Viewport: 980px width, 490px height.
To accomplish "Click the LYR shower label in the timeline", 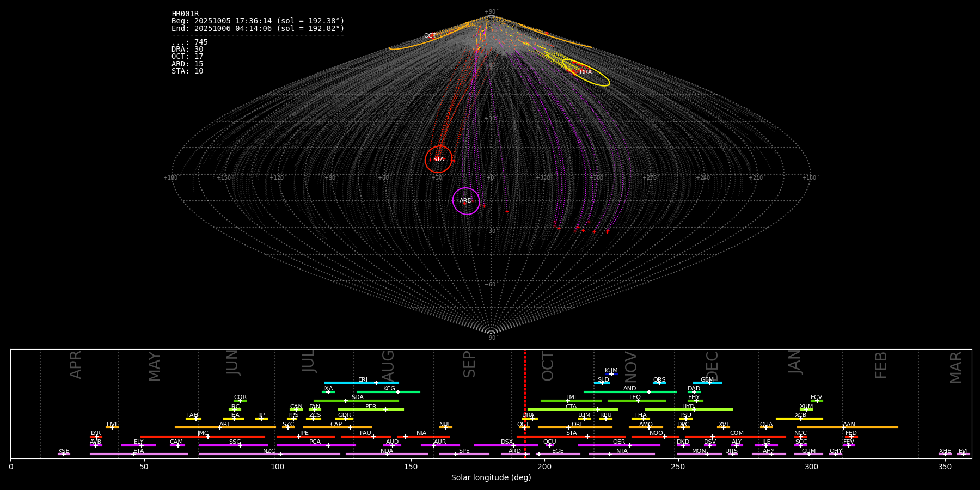I will (x=96, y=433).
